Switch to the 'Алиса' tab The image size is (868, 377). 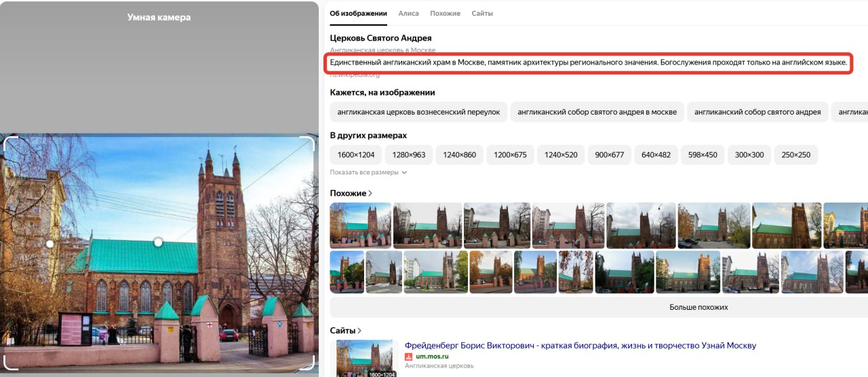(408, 14)
